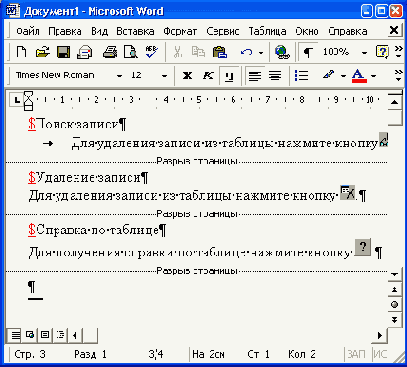This screenshot has height=367, width=407.
Task: Open the Вид menu
Action: point(99,31)
